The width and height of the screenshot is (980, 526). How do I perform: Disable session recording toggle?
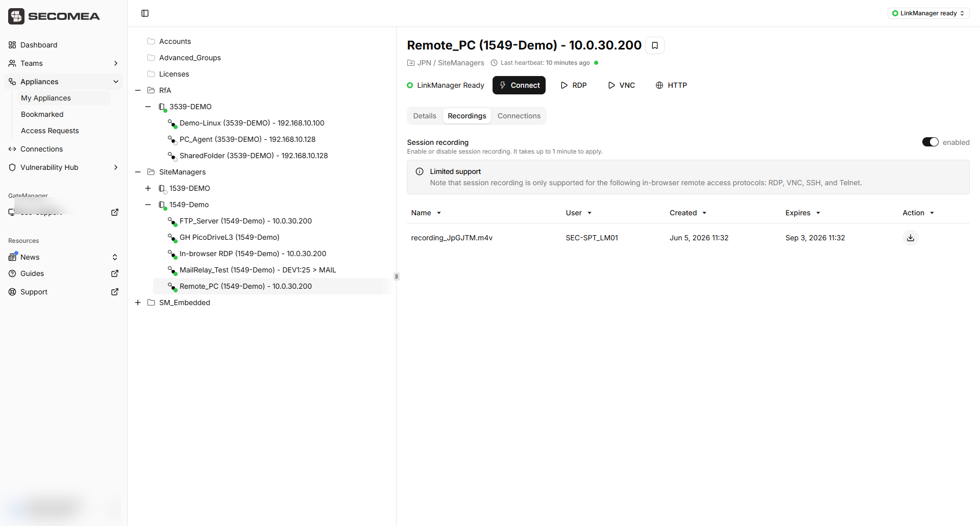(930, 142)
